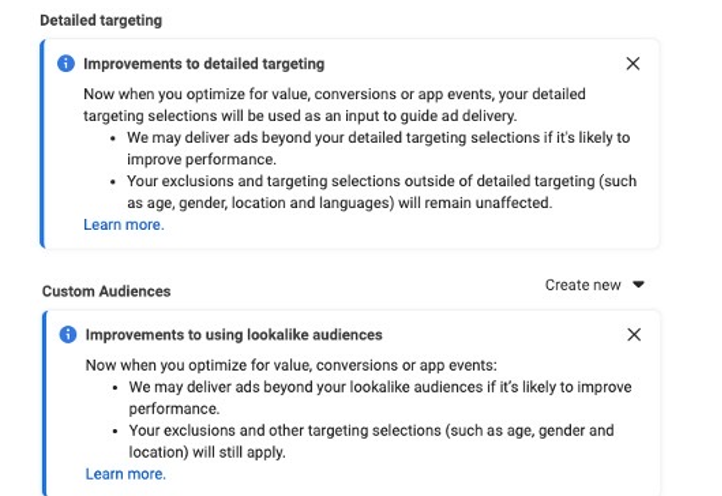The image size is (722, 496).
Task: Click the info icon beside lookalike audiences title
Action: [68, 334]
